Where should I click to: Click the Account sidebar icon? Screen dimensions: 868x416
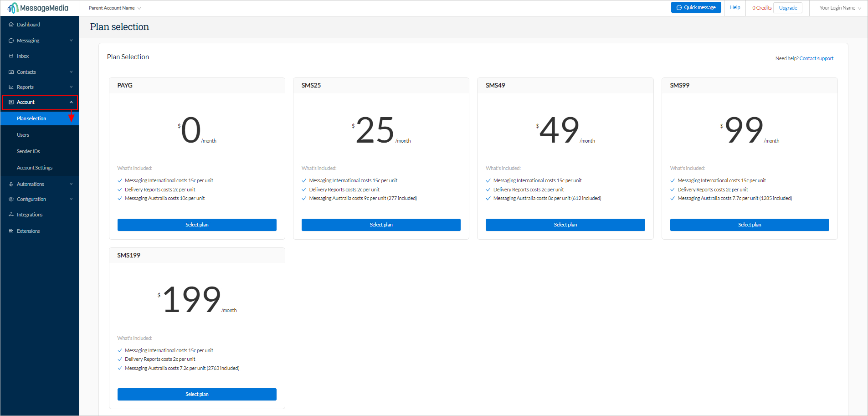coord(11,102)
